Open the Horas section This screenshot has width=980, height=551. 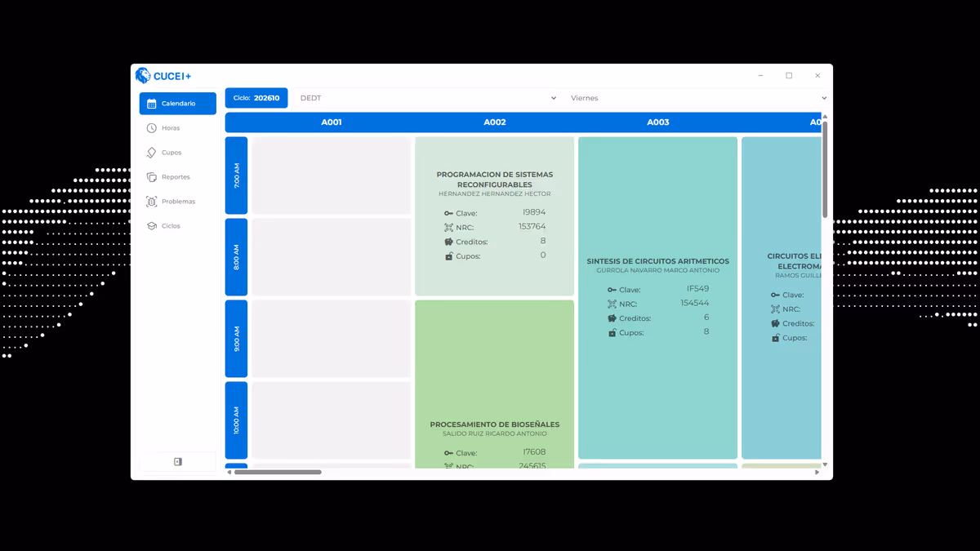[177, 128]
